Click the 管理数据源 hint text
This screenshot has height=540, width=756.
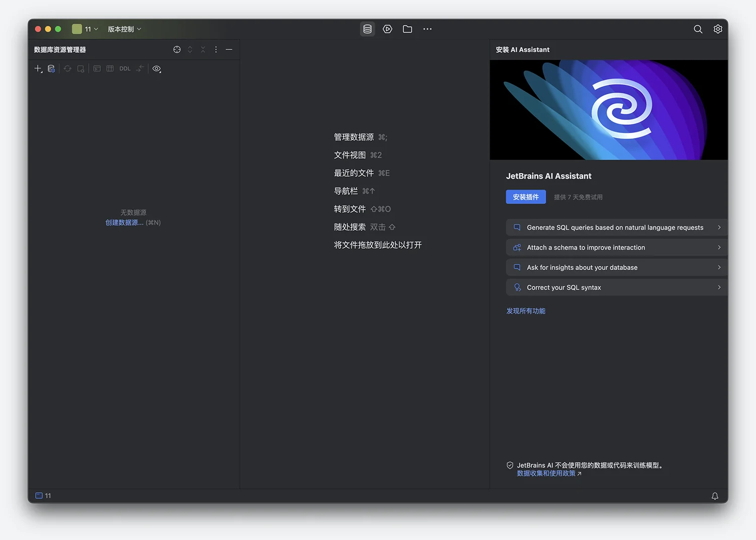tap(354, 137)
